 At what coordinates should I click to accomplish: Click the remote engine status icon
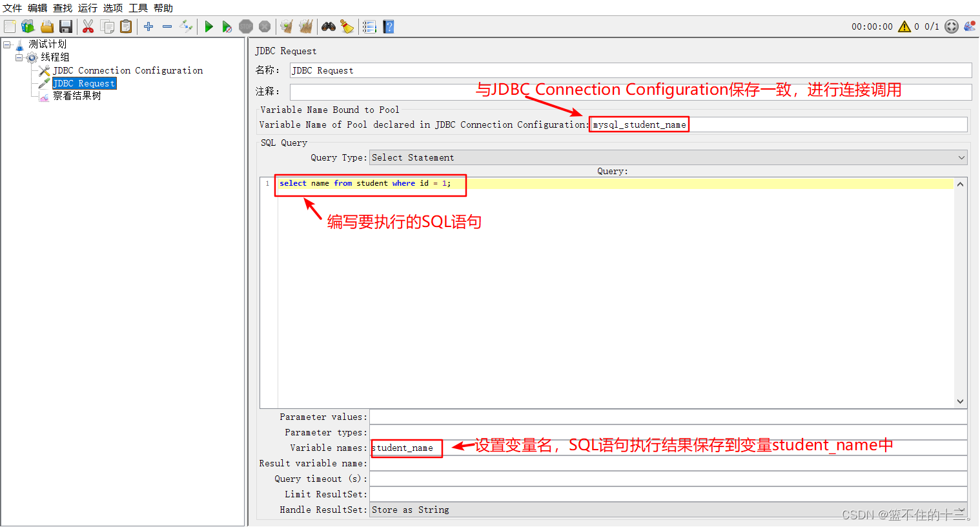[952, 26]
